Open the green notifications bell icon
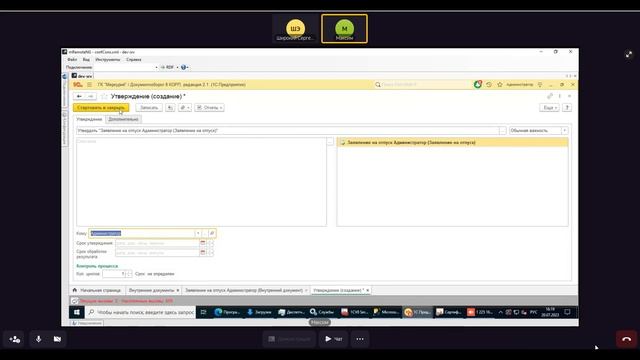Screen dimensions: 640x360 click(477, 84)
